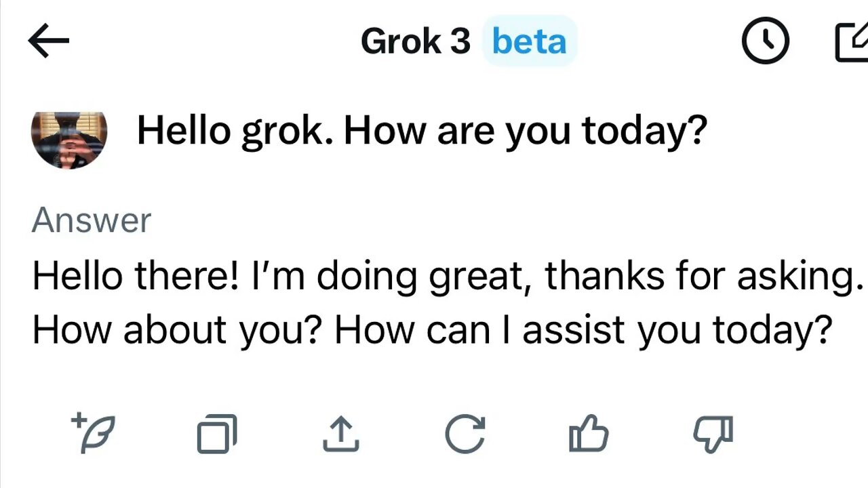Screen dimensions: 868x488
Task: Like the answer with thumbs up
Action: [x=588, y=434]
